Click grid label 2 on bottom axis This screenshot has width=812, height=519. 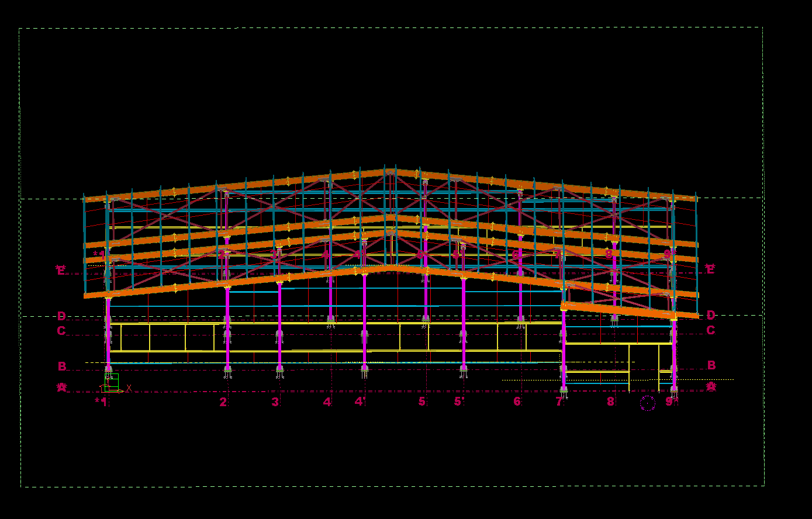[223, 402]
